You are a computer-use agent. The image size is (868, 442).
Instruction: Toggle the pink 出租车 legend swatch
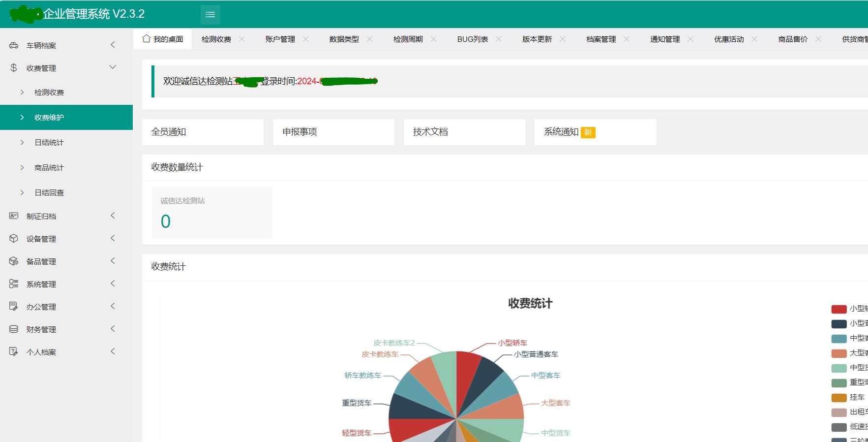pyautogui.click(x=839, y=412)
